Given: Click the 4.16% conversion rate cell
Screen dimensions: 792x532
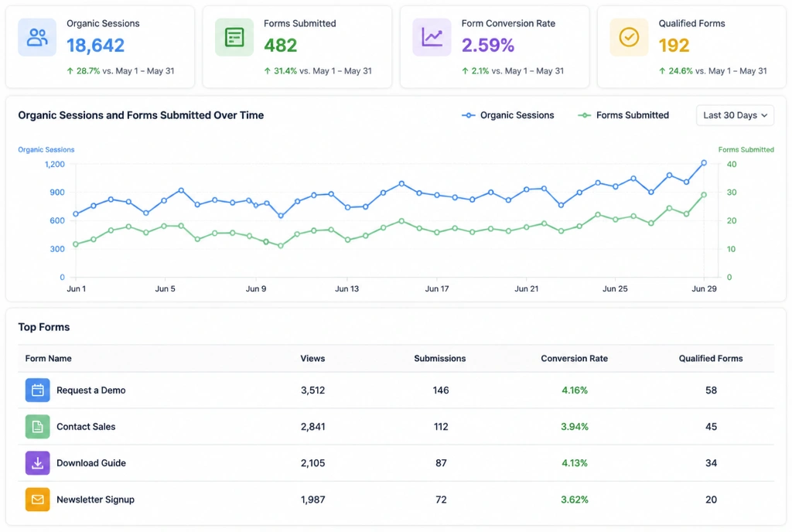Looking at the screenshot, I should pos(575,390).
